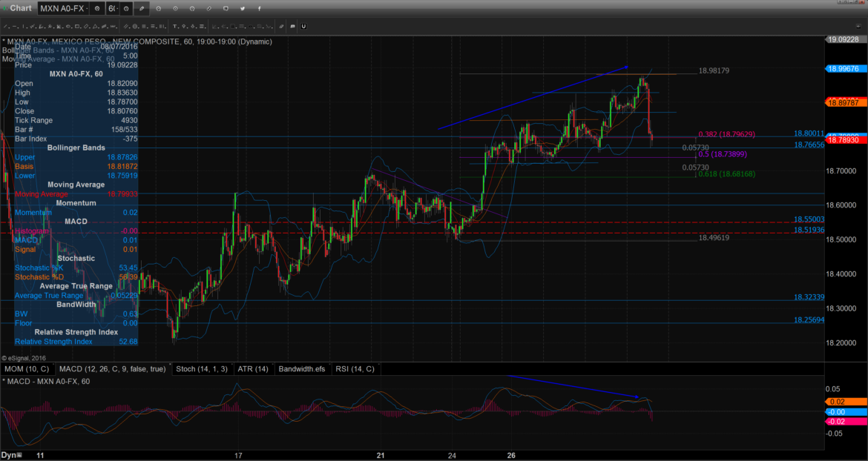Image resolution: width=868 pixels, height=461 pixels.
Task: Click the 18.98179 level label
Action: pos(714,70)
